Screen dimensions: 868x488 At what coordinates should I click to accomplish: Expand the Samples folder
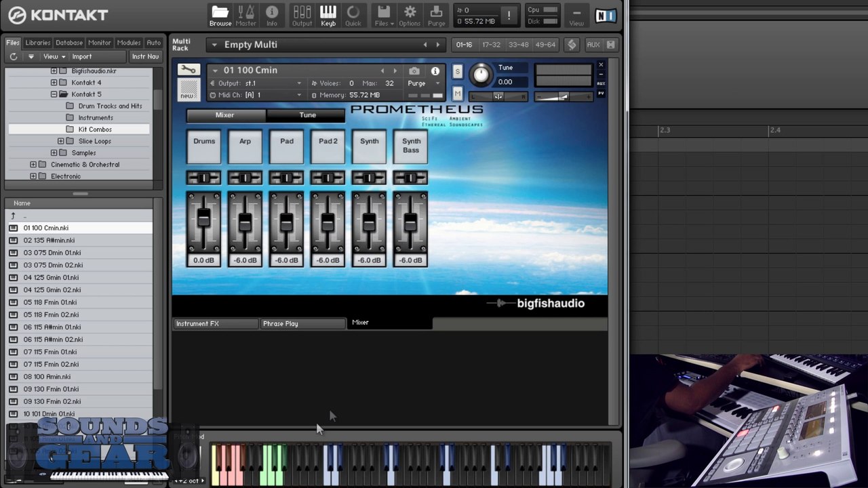pyautogui.click(x=54, y=152)
